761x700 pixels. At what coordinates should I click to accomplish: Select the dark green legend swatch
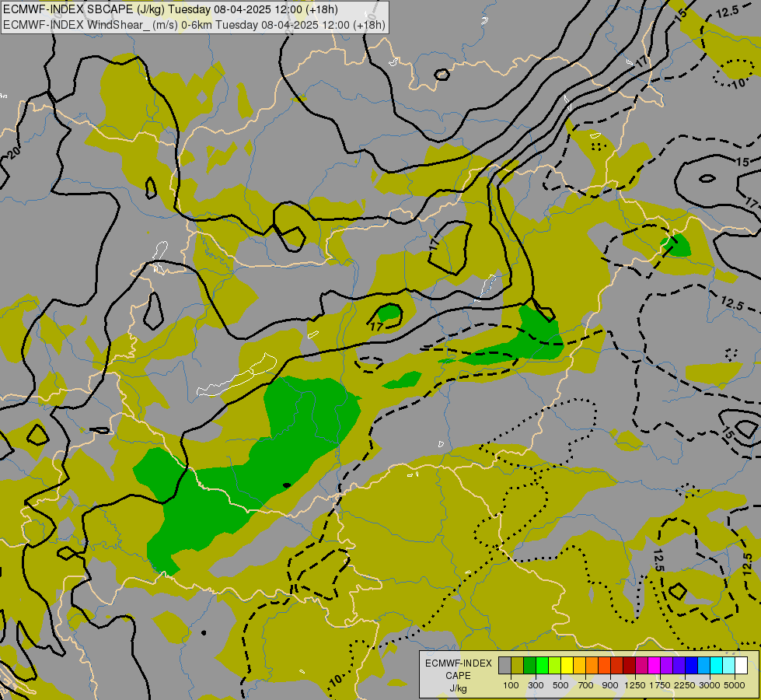click(x=529, y=666)
